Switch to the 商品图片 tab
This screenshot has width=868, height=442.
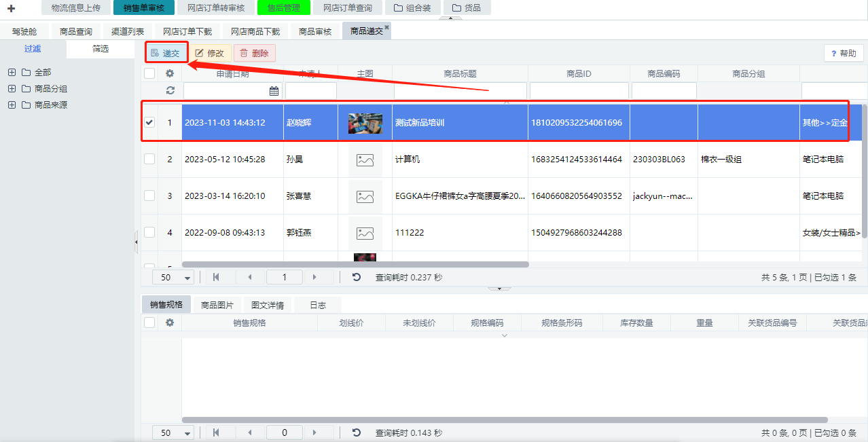[217, 305]
